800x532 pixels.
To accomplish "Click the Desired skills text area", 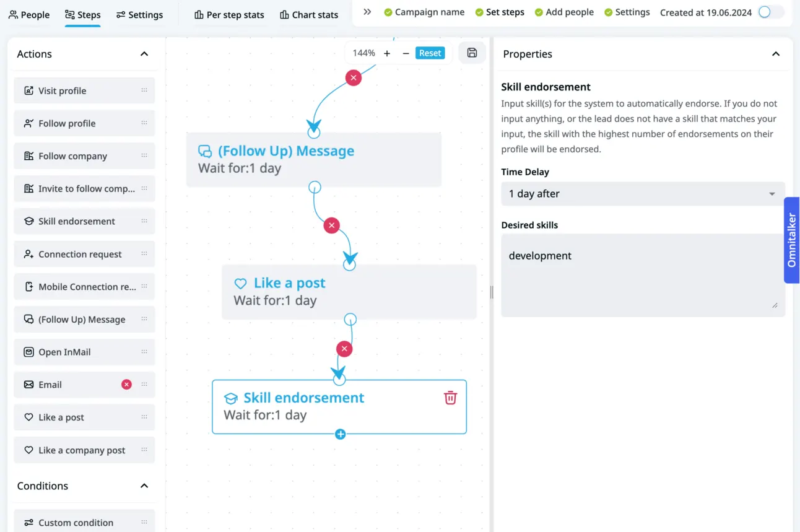I will [x=643, y=276].
